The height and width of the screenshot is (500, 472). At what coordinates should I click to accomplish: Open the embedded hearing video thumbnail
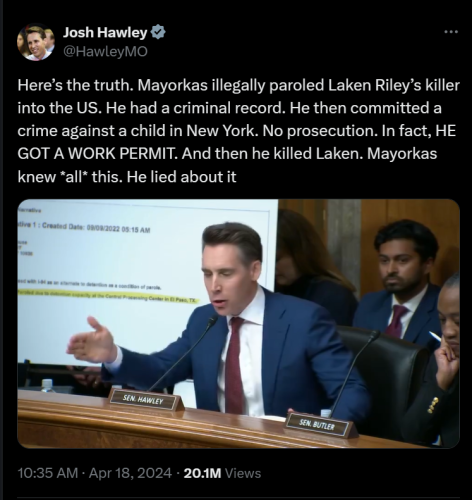(238, 324)
